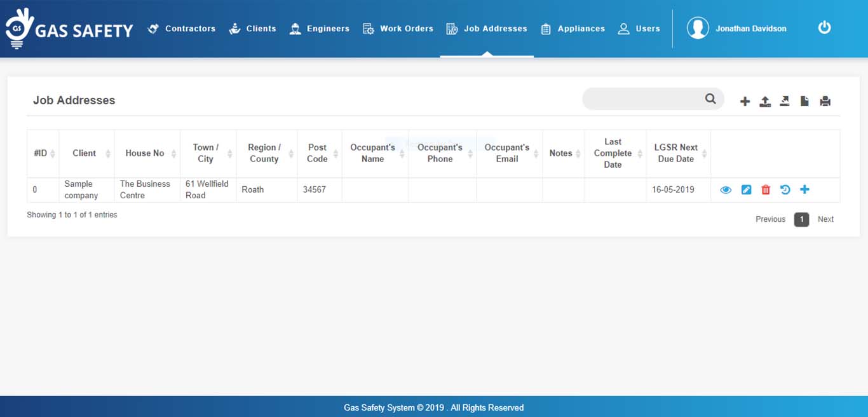Edit the Sample company row
The width and height of the screenshot is (868, 417).
coord(746,189)
